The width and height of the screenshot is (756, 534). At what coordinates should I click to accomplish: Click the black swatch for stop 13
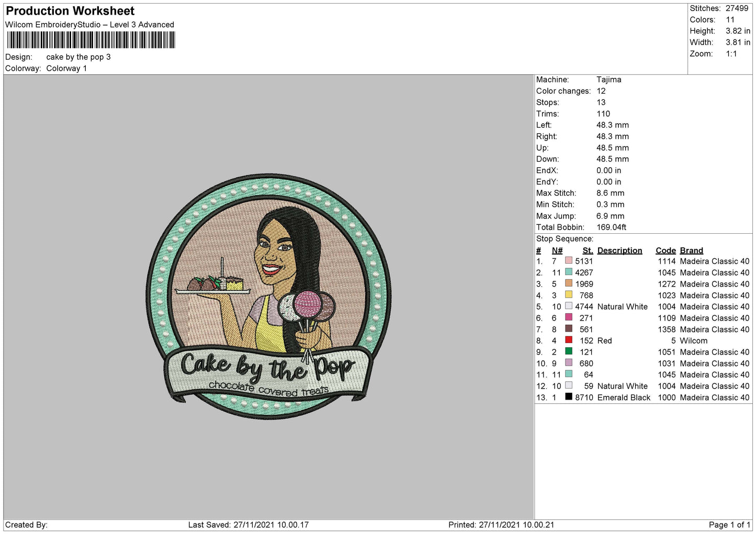coord(569,396)
